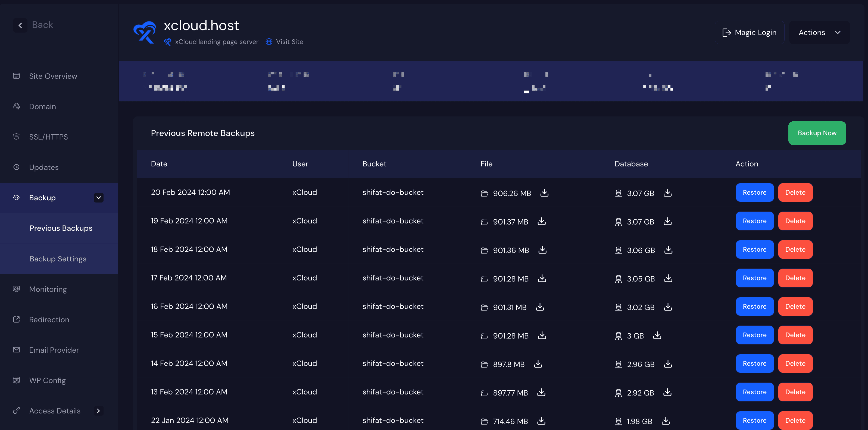The height and width of the screenshot is (430, 868).
Task: Open xCloud landing page server link
Action: point(217,42)
